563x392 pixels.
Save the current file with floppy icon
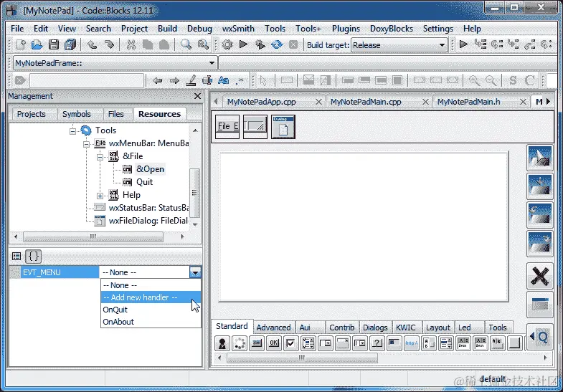pos(54,45)
